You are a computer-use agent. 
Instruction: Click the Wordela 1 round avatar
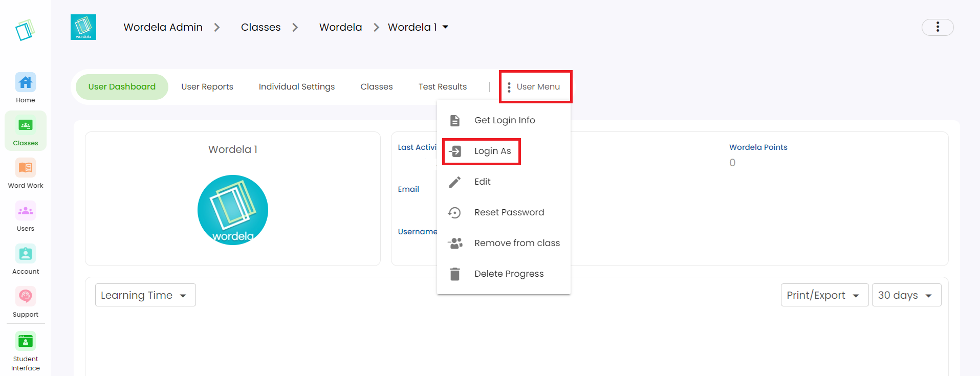click(233, 210)
